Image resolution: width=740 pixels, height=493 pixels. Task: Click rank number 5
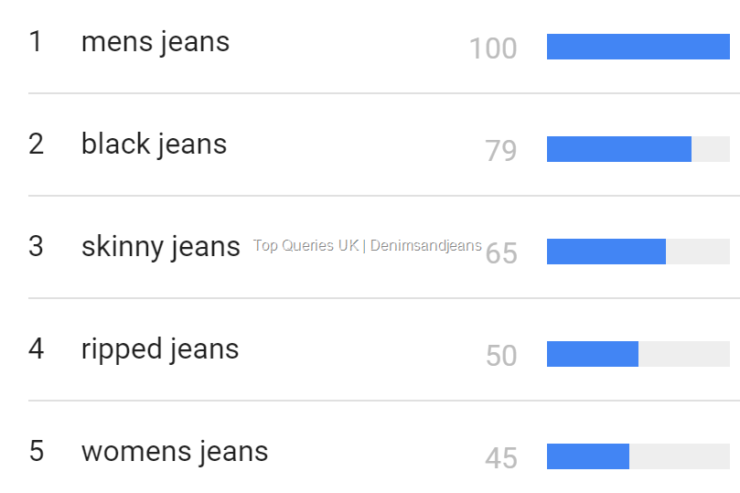[x=36, y=452]
